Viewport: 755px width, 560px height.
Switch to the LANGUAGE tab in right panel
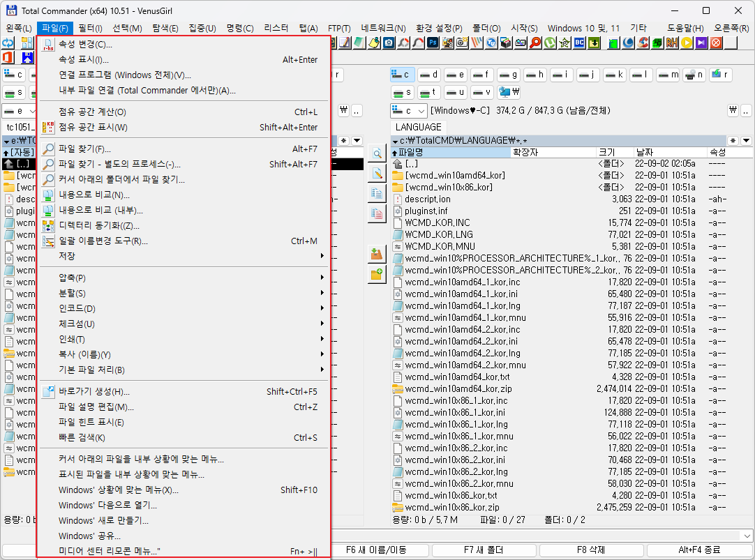tap(418, 127)
